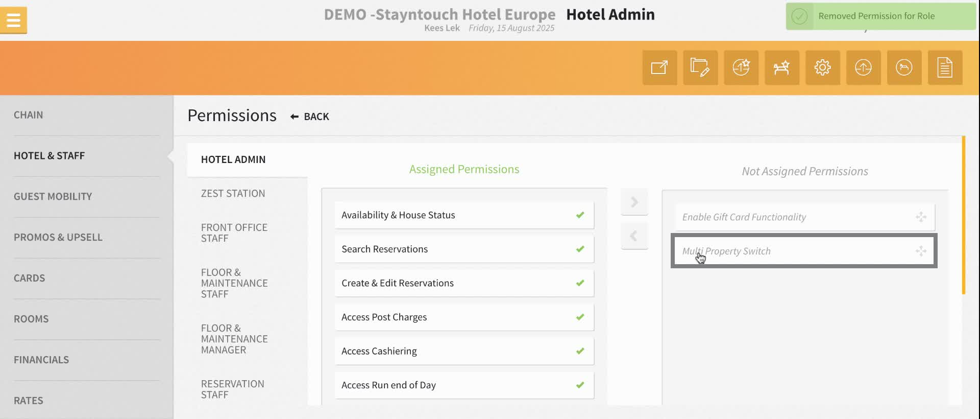Toggle checkmark on Create & Edit Reservations

pos(580,283)
